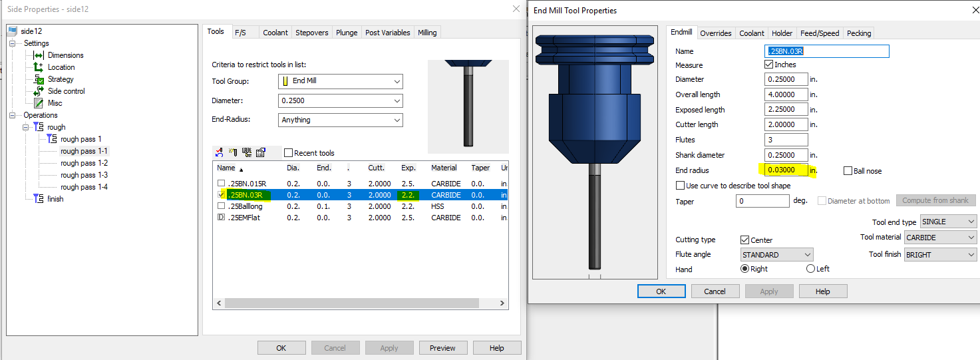Select the Dimensions settings icon
Image resolution: width=980 pixels, height=360 pixels.
39,55
